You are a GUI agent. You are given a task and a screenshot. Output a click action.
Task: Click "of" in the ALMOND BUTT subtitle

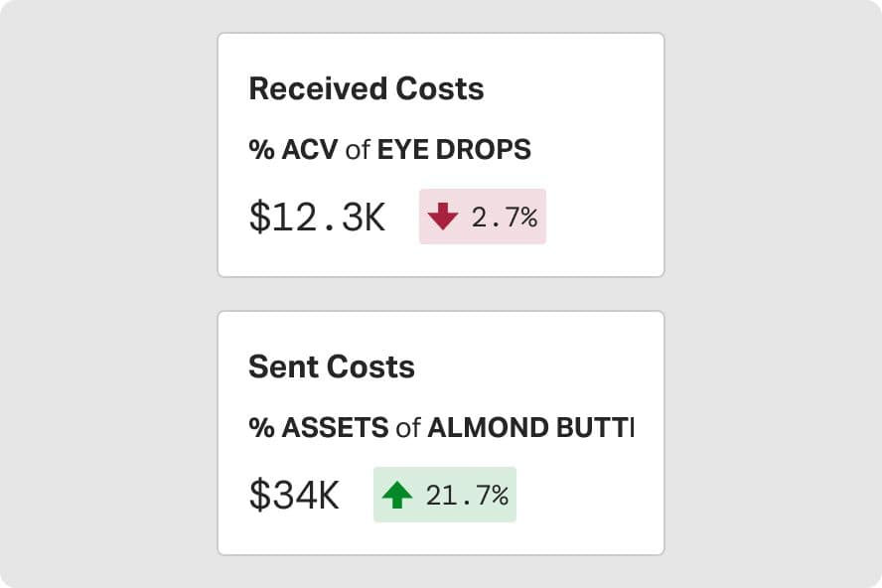(408, 428)
